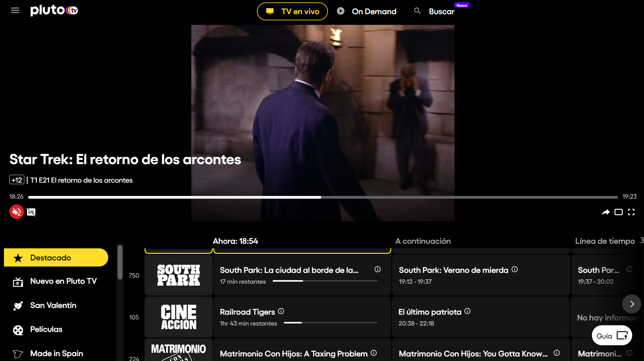This screenshot has width=644, height=361.
Task: Click the TV icon beside Nuevo en Pluto TV
Action: point(18,282)
